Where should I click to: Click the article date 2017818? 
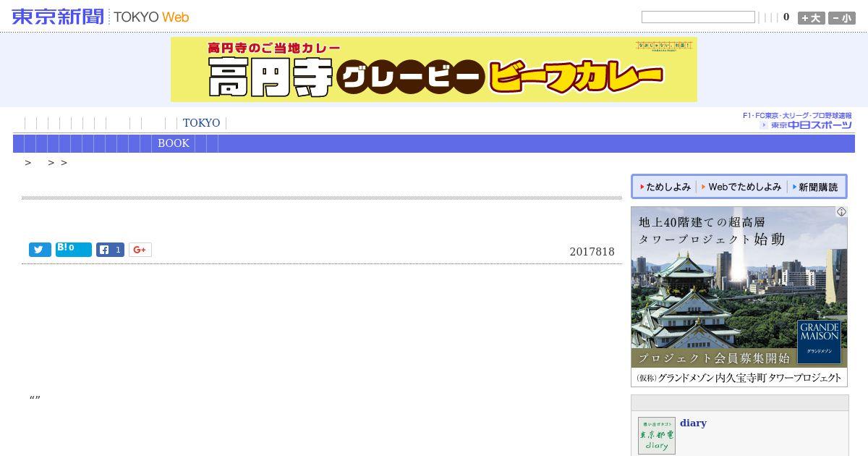pyautogui.click(x=592, y=252)
